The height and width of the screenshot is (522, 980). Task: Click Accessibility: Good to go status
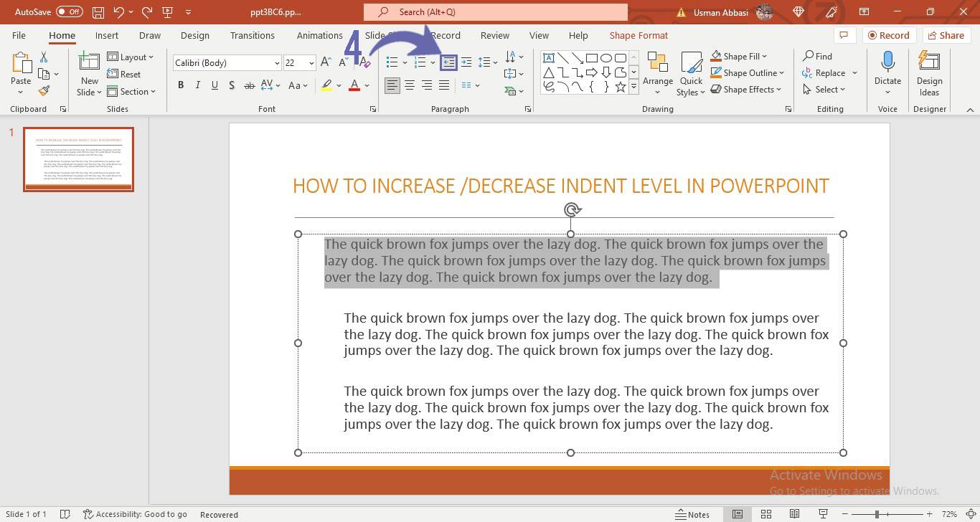[x=135, y=514]
